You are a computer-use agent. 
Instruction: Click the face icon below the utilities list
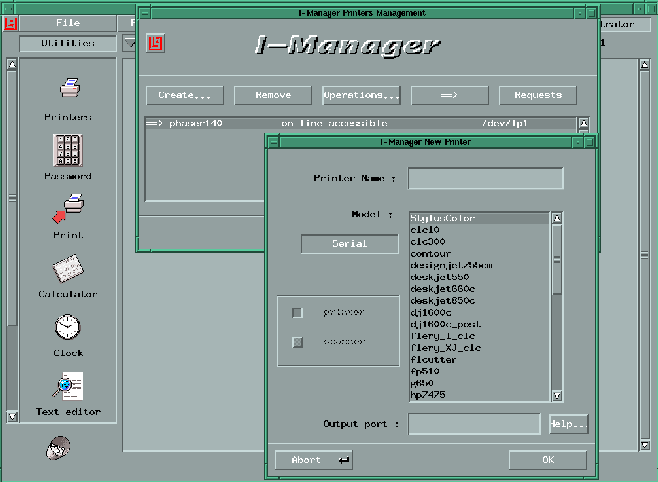(x=58, y=448)
